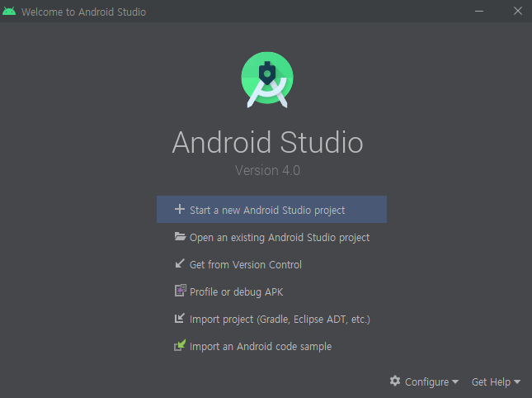The image size is (532, 398).
Task: Start a new Android Studio project
Action: point(271,209)
